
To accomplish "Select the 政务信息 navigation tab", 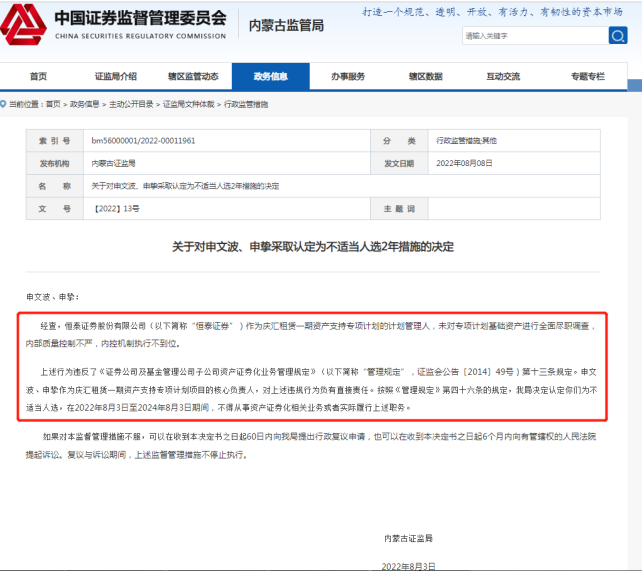I will click(x=270, y=76).
